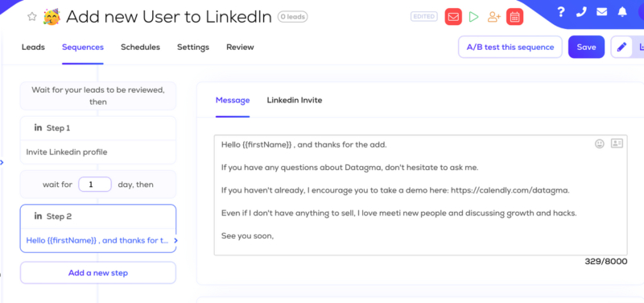This screenshot has width=644, height=303.
Task: Open the red calendar icon
Action: (x=514, y=17)
